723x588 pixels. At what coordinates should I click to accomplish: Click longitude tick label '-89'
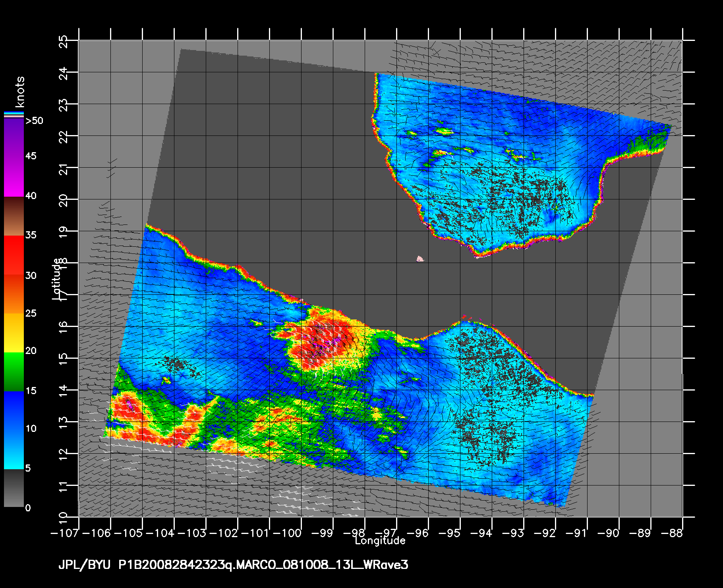640,533
